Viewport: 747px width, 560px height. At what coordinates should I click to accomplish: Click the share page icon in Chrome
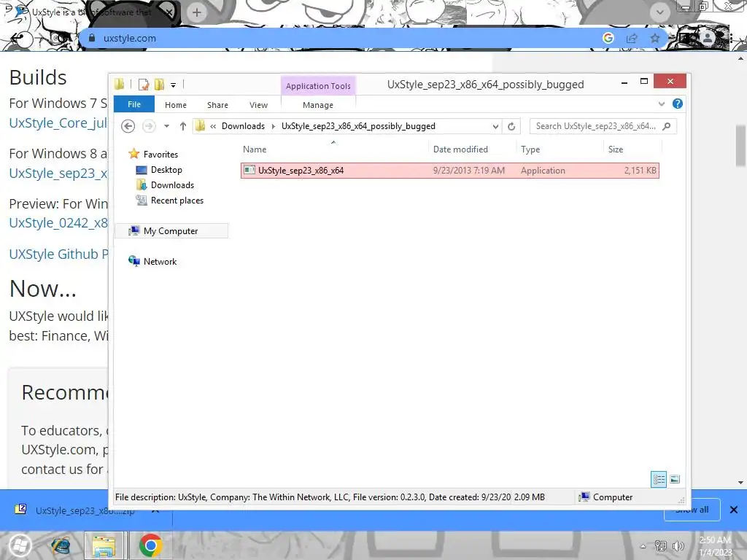tap(632, 38)
